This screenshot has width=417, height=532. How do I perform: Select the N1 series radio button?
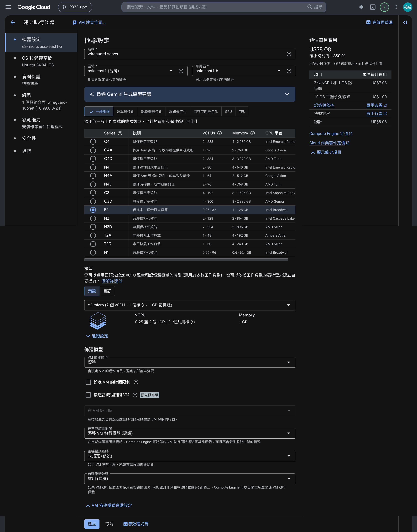[x=93, y=253]
